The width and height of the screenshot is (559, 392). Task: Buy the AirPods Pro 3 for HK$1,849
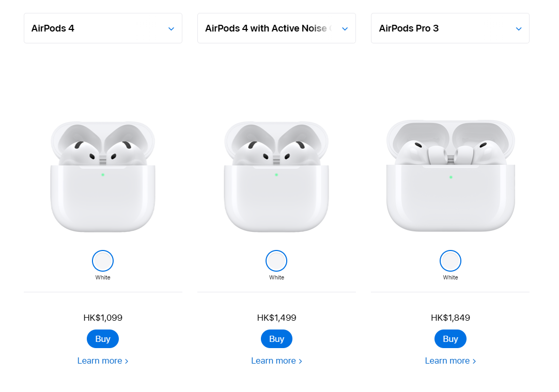(451, 339)
